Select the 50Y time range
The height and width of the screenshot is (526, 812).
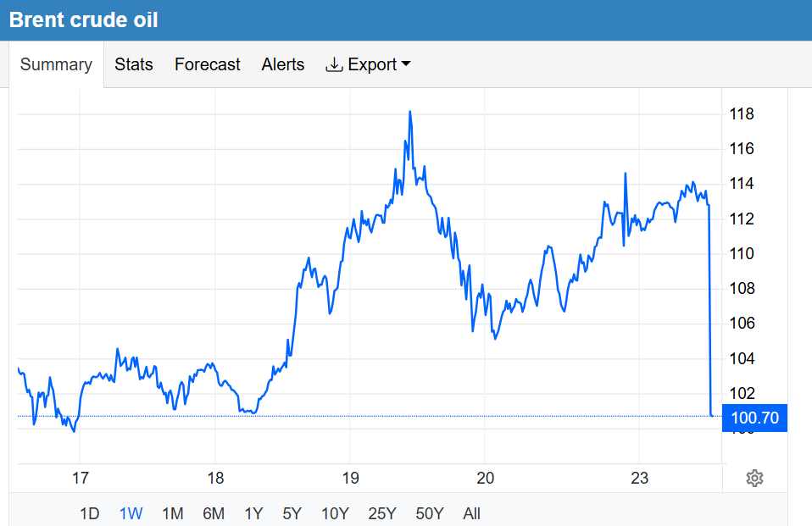click(x=429, y=513)
